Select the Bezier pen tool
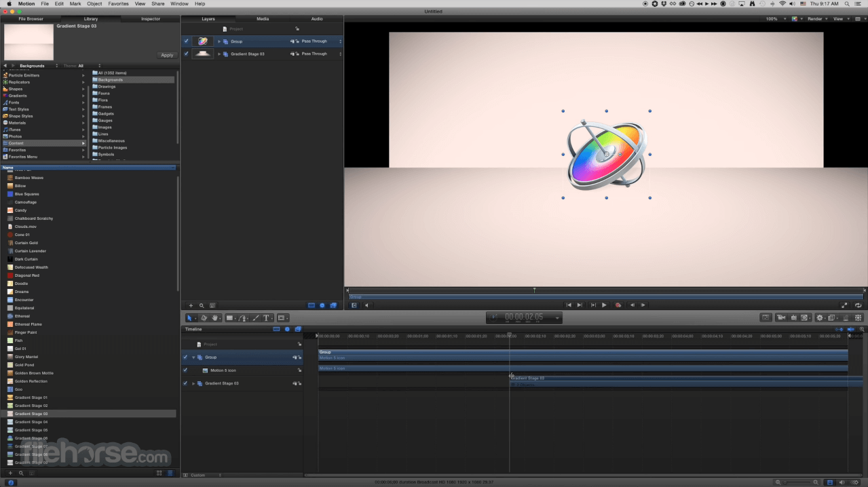The height and width of the screenshot is (487, 868). coord(243,317)
